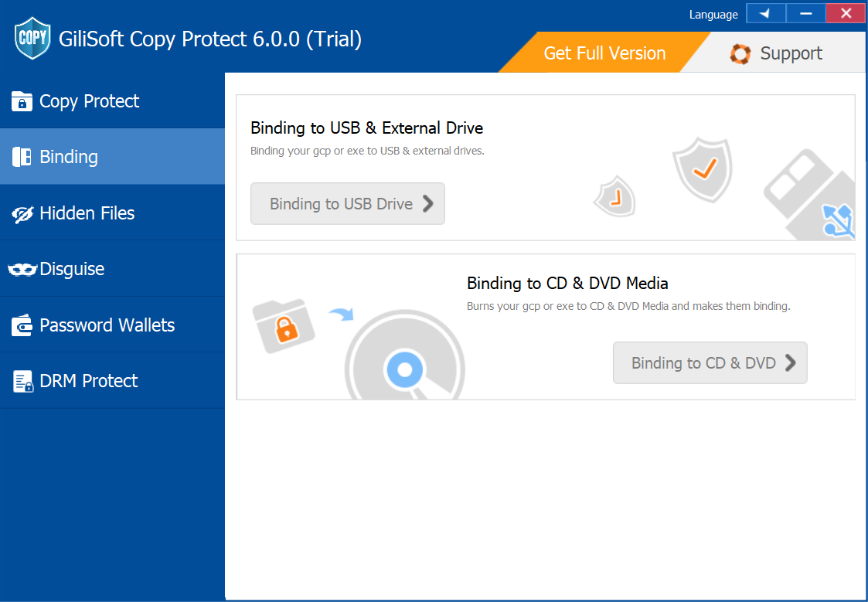
Task: Click the DRM Protect document icon
Action: [22, 381]
